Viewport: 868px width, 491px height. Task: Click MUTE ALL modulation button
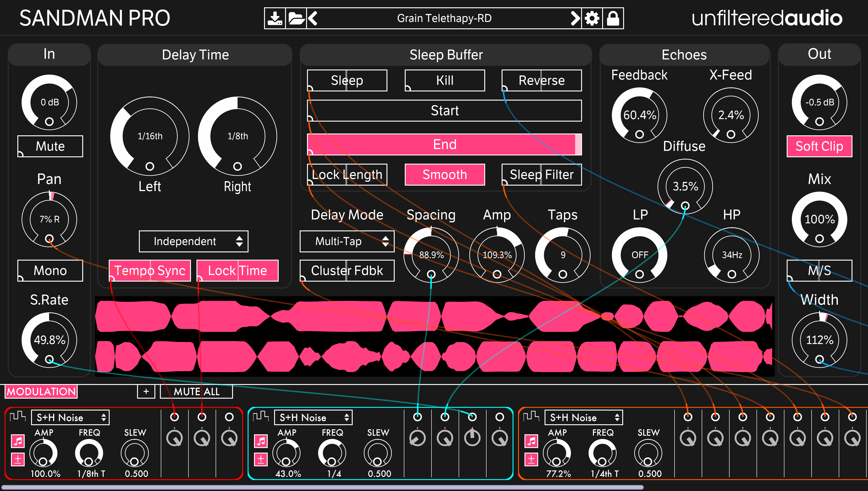tap(196, 392)
